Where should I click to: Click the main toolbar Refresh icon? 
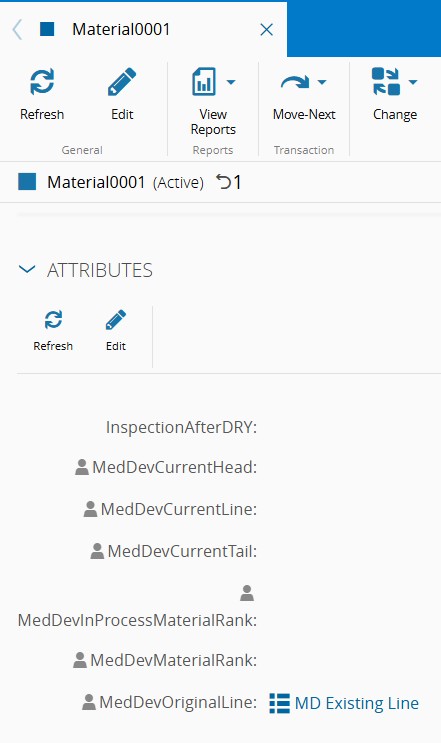(x=42, y=82)
